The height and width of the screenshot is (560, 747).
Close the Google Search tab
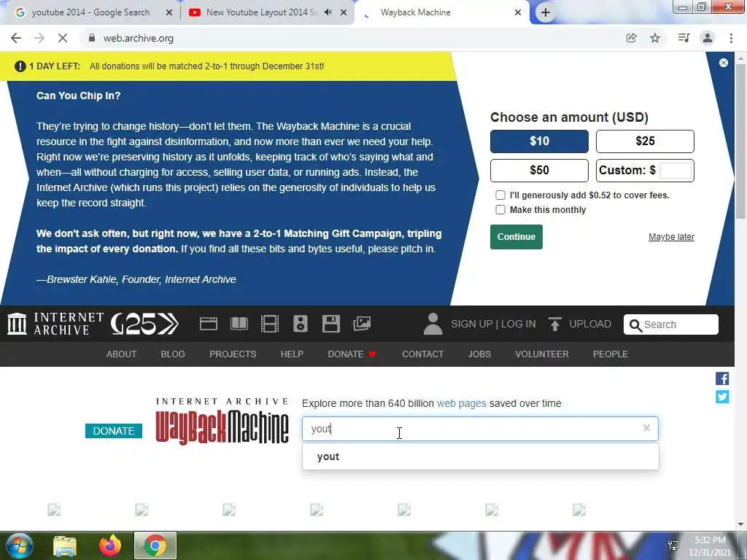point(169,12)
